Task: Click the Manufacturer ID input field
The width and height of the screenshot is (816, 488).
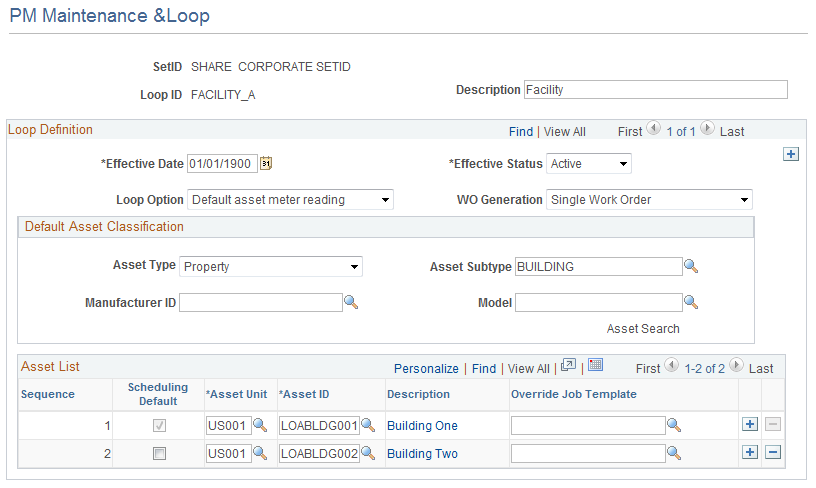Action: (261, 302)
